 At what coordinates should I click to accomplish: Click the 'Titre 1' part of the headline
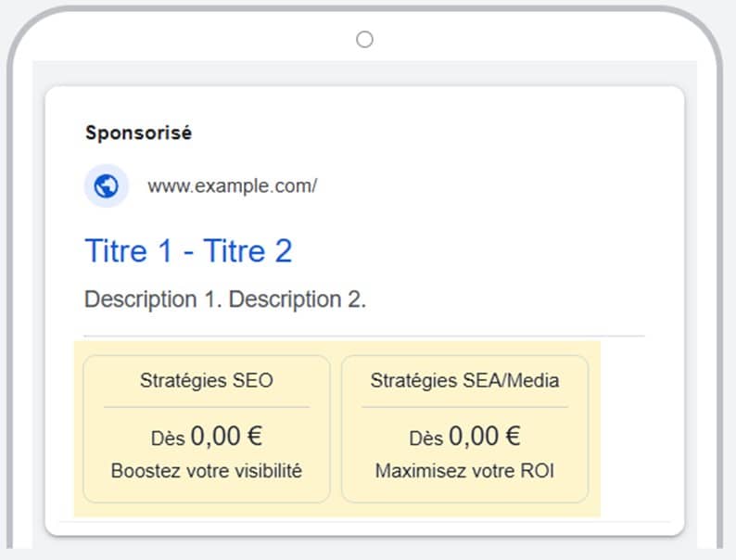(129, 250)
